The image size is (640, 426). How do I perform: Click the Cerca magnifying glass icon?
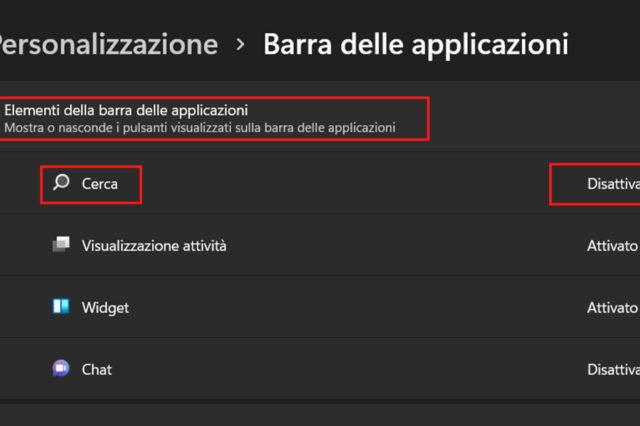click(62, 184)
